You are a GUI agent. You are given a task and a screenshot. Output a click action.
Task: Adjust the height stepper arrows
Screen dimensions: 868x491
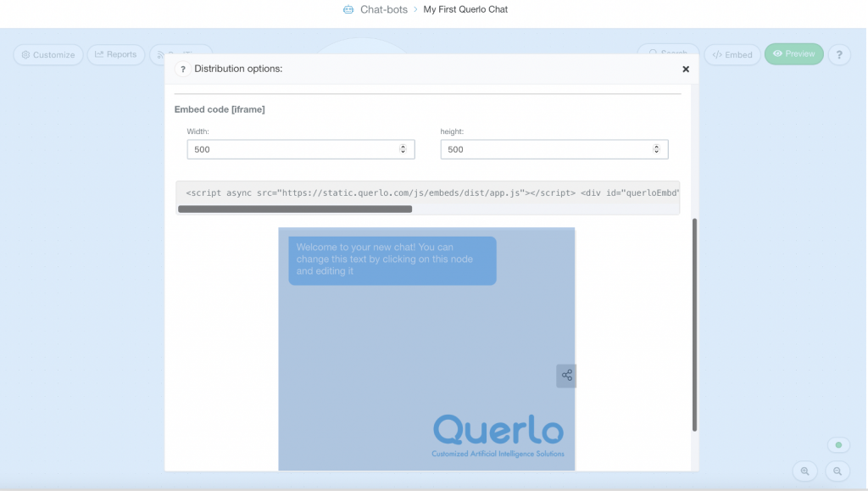[x=657, y=149]
